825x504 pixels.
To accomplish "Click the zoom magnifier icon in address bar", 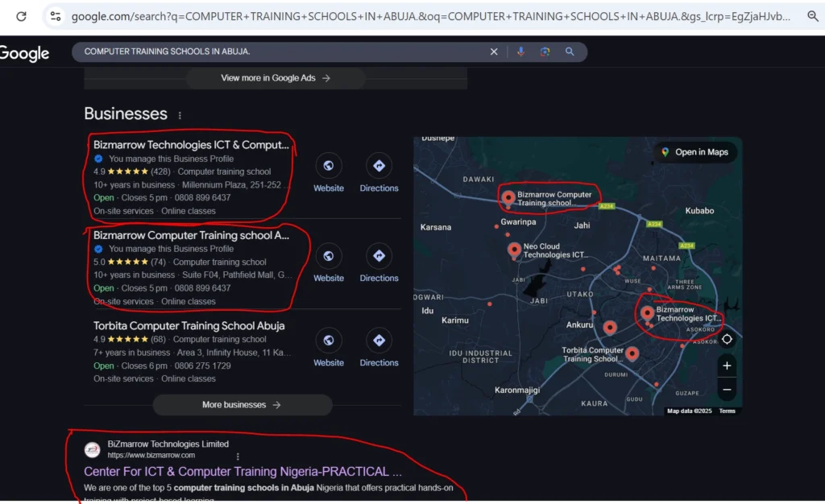I will 813,16.
